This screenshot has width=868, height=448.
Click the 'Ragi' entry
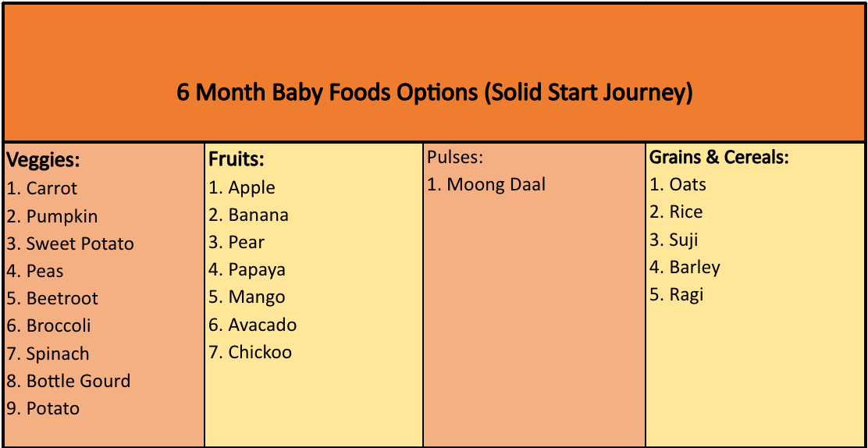(x=686, y=294)
